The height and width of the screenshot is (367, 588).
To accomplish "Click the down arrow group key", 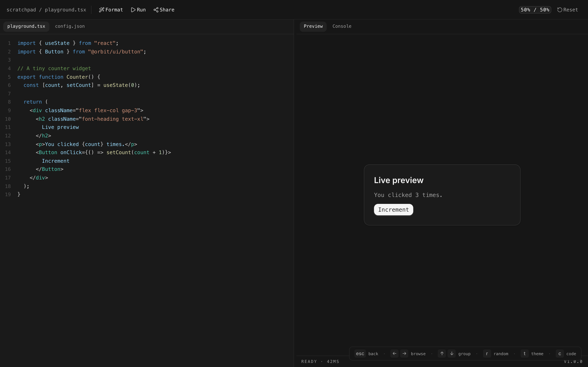I will coord(452,353).
